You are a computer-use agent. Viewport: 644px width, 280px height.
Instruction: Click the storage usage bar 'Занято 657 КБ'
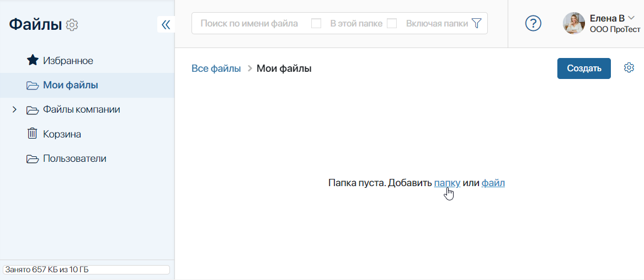coord(86,270)
